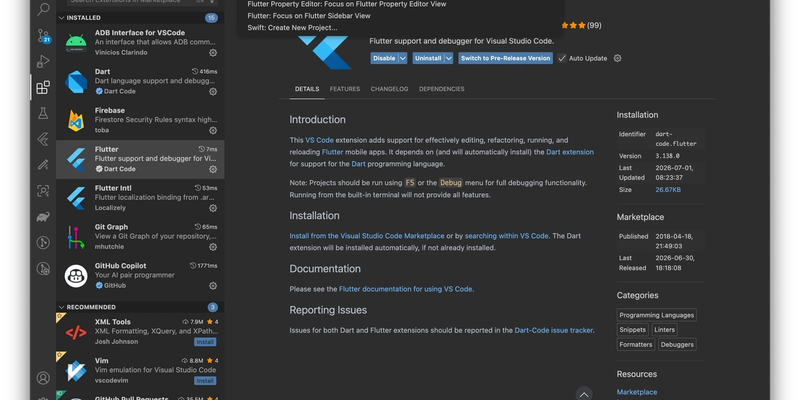Click the Linters category tag

tap(664, 330)
